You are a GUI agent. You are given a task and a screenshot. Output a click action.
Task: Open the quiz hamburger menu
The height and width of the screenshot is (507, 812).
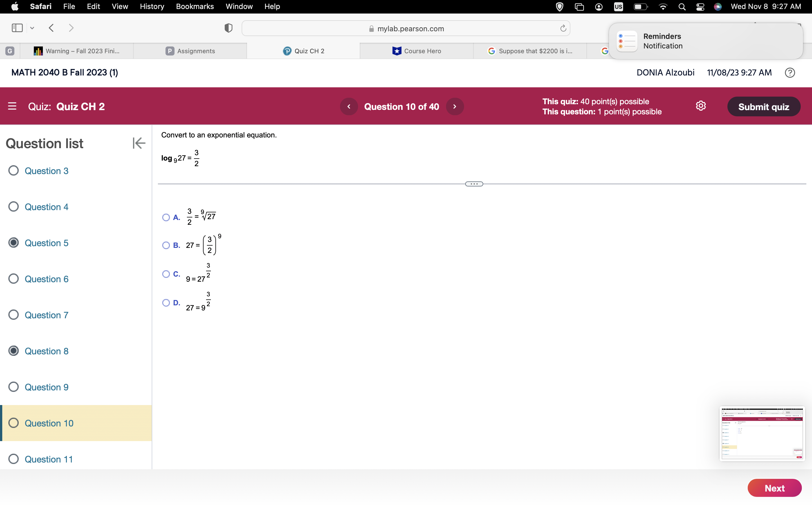coord(12,106)
